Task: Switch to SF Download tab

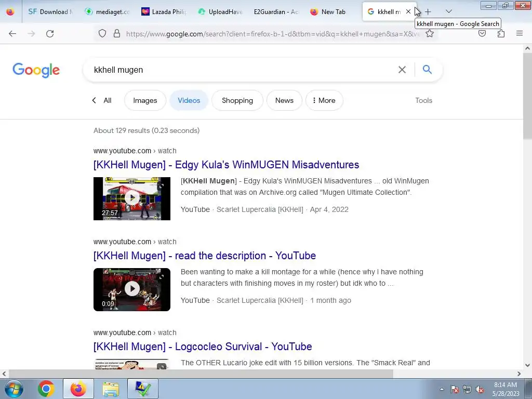Action: [x=50, y=11]
